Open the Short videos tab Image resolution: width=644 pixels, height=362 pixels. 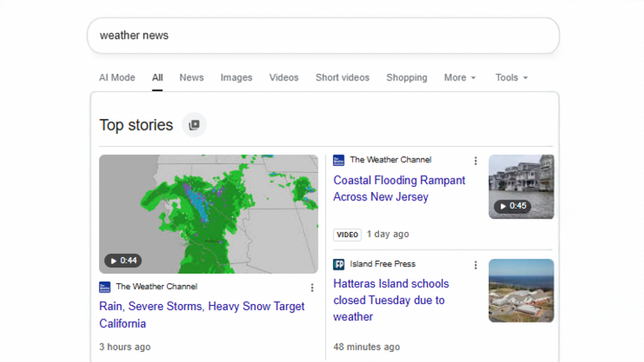(x=342, y=78)
